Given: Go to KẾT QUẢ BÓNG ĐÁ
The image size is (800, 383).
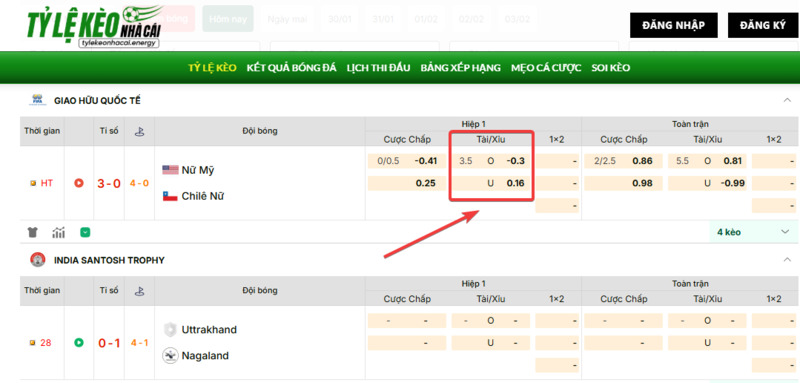Looking at the screenshot, I should click(291, 68).
